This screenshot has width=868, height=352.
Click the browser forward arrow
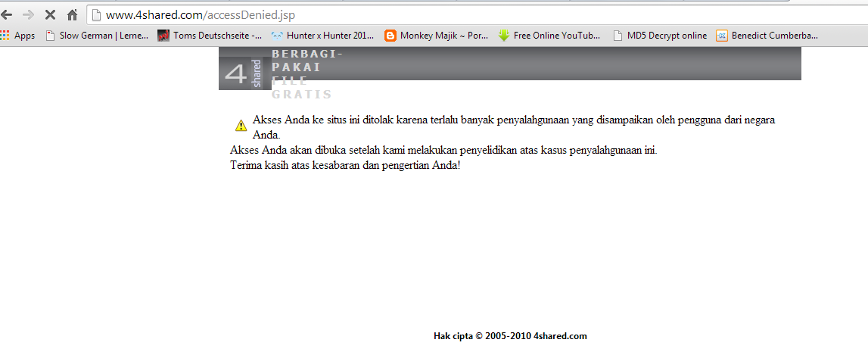[x=28, y=15]
